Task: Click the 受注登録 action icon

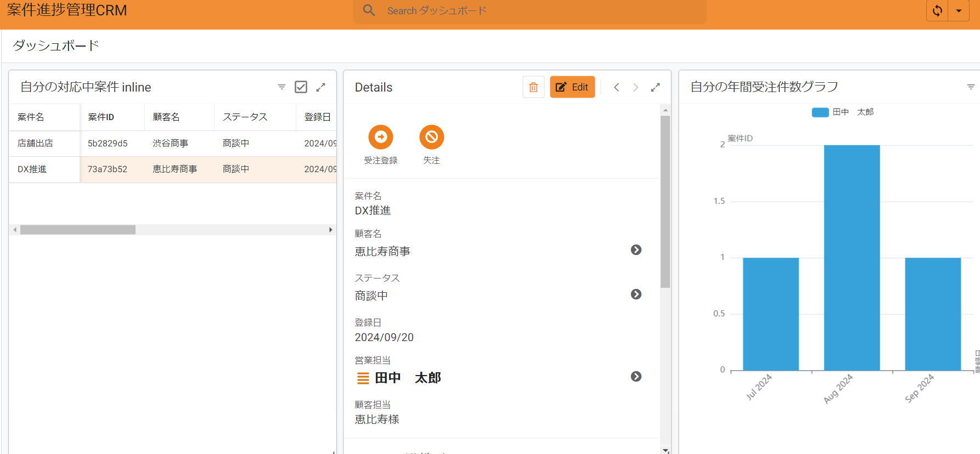Action: pyautogui.click(x=381, y=137)
